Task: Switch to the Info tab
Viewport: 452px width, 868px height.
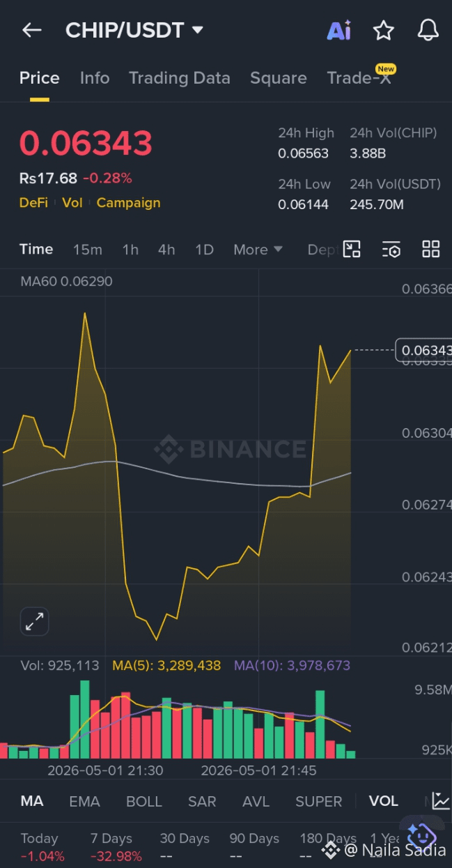Action: (x=95, y=78)
